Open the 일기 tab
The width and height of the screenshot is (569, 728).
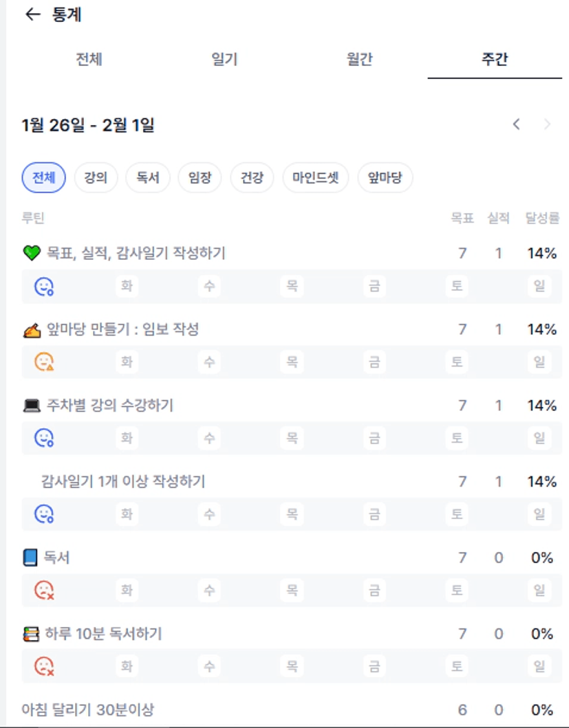(224, 59)
